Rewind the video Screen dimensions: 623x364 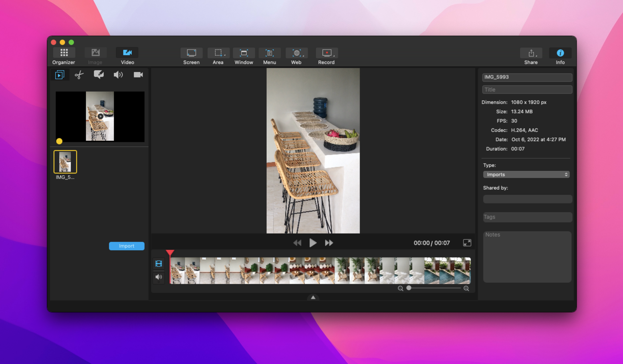click(x=297, y=243)
